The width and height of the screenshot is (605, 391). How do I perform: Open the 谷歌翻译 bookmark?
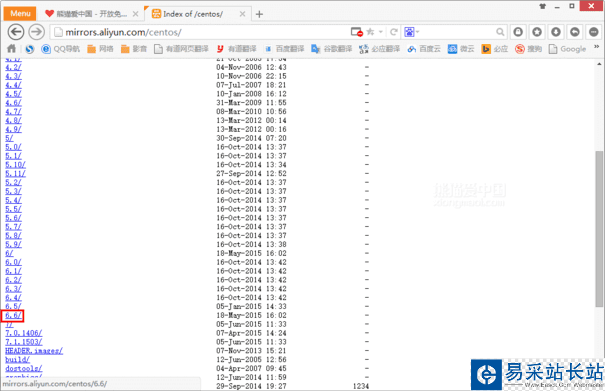[332, 49]
